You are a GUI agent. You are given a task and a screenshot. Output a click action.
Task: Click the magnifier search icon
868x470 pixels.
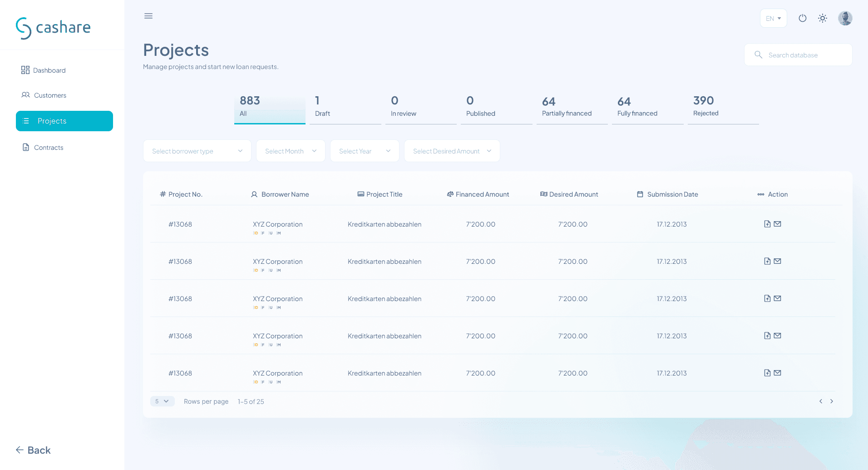click(x=758, y=54)
